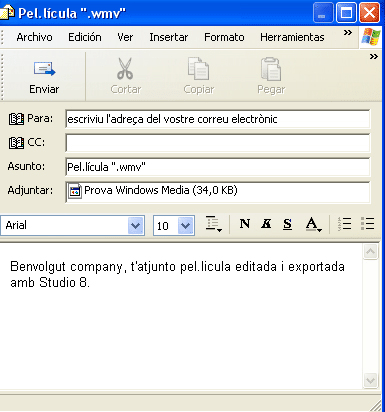Screen dimensions: 385x412
Task: Open the paragraph style icon
Action: 213,224
